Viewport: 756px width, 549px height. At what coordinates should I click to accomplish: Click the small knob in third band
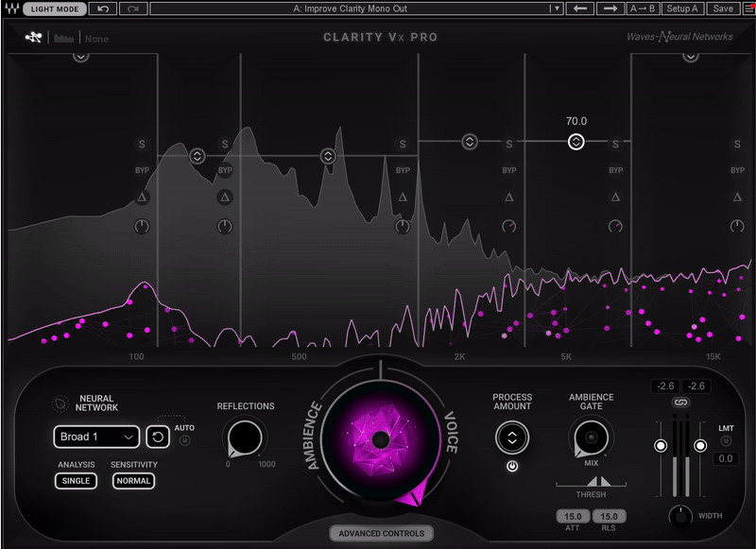coord(403,226)
